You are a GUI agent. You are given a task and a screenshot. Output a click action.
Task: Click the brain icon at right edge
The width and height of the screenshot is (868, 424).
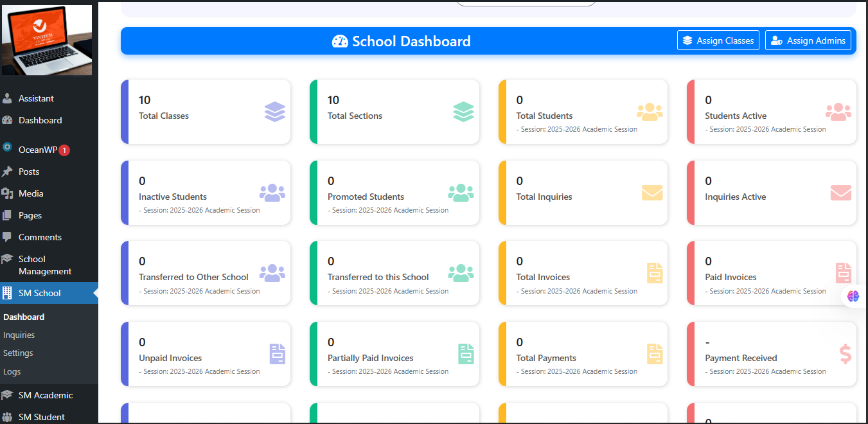coord(853,296)
